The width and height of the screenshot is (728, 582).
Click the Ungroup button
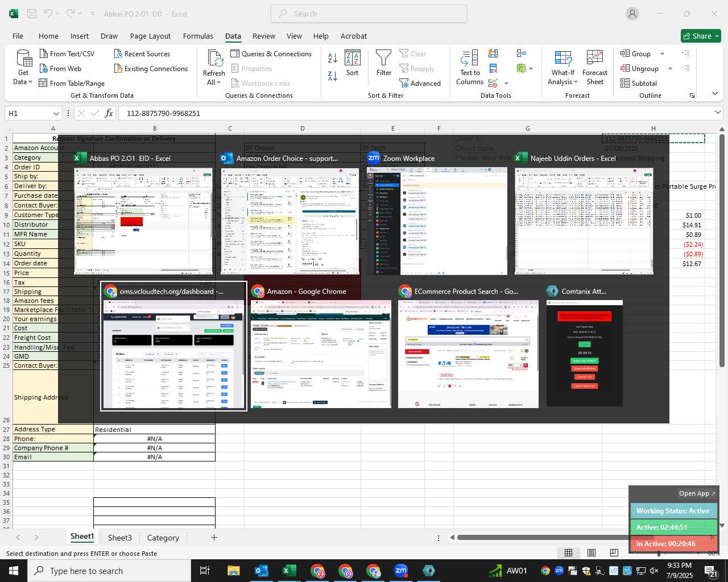click(x=640, y=68)
